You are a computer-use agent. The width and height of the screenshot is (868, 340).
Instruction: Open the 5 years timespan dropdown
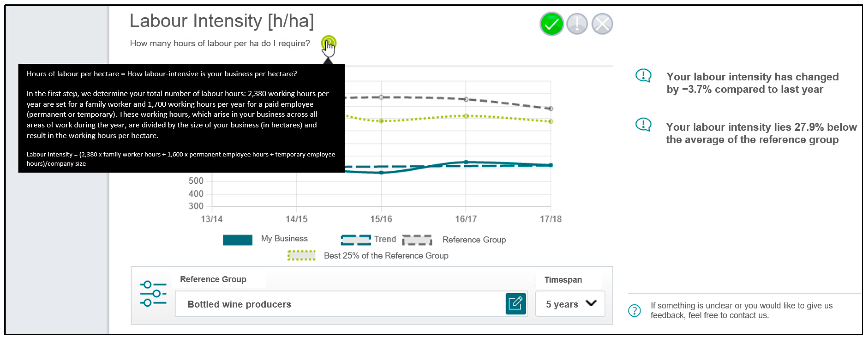coord(570,304)
